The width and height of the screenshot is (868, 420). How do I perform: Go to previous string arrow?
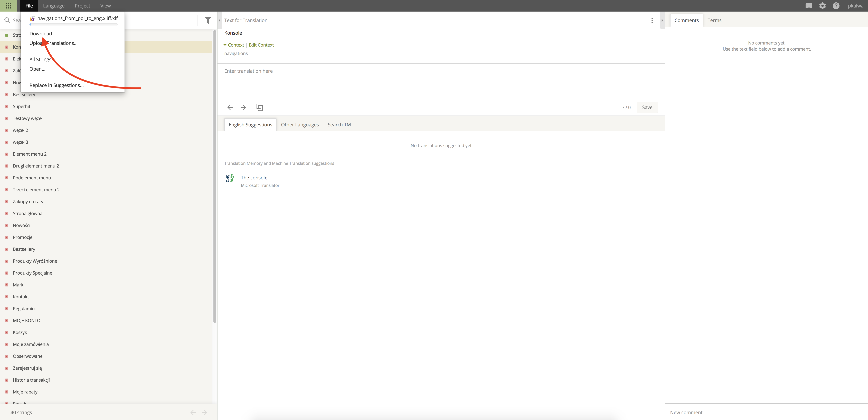(230, 107)
